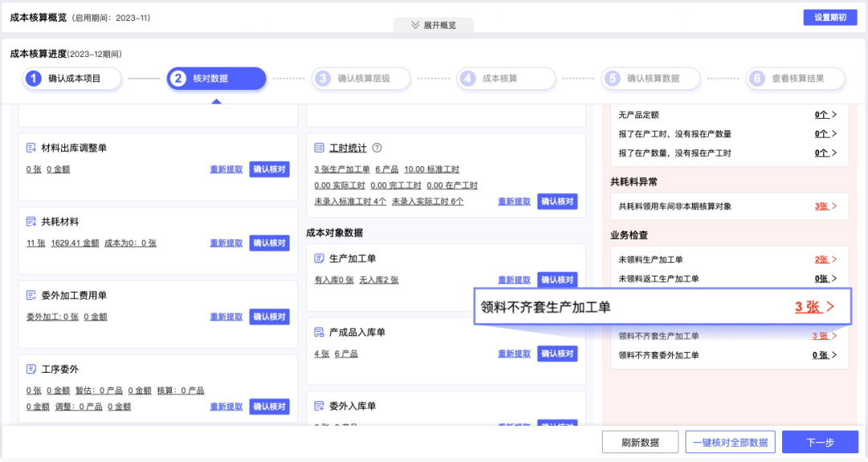Click 一键核对全部数据 button
The image size is (868, 462).
tap(730, 442)
